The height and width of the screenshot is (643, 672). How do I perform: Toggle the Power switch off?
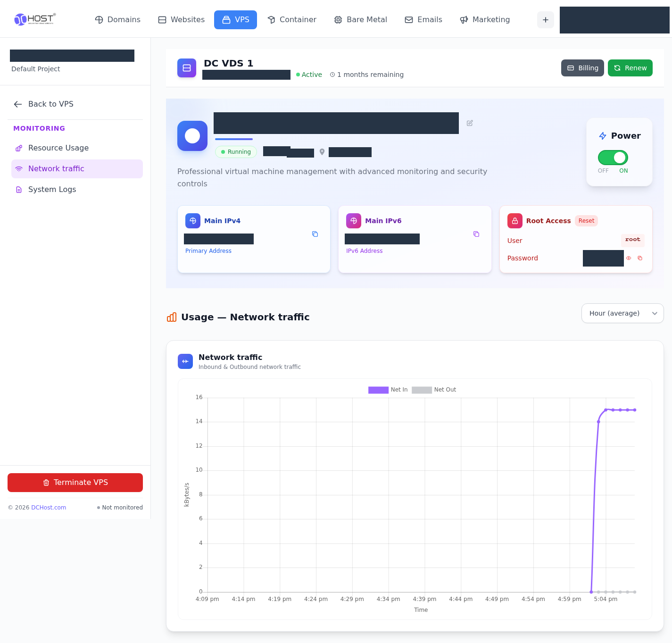[x=613, y=158]
